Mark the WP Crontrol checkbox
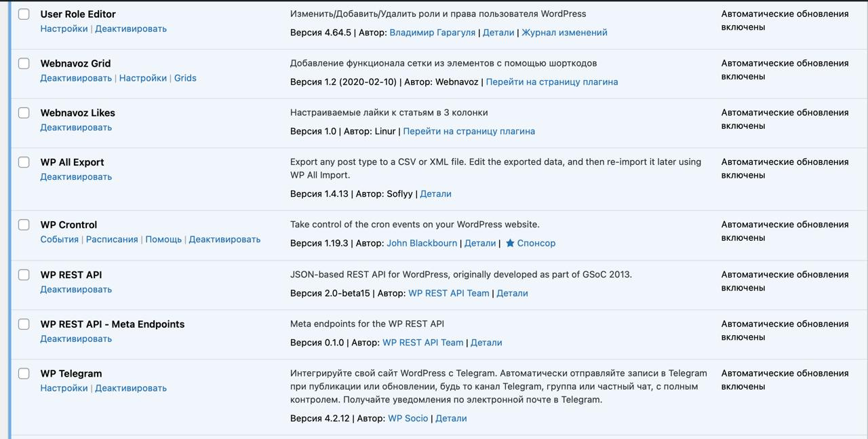868x439 pixels. point(24,225)
